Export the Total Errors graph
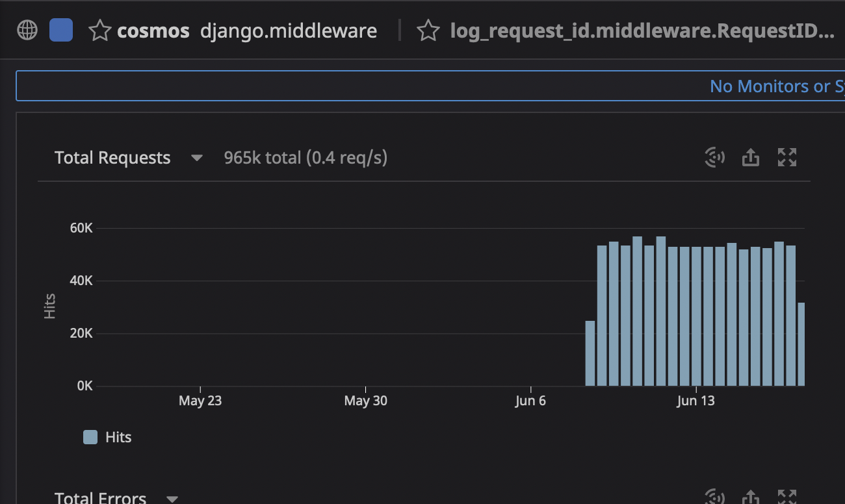 tap(751, 496)
